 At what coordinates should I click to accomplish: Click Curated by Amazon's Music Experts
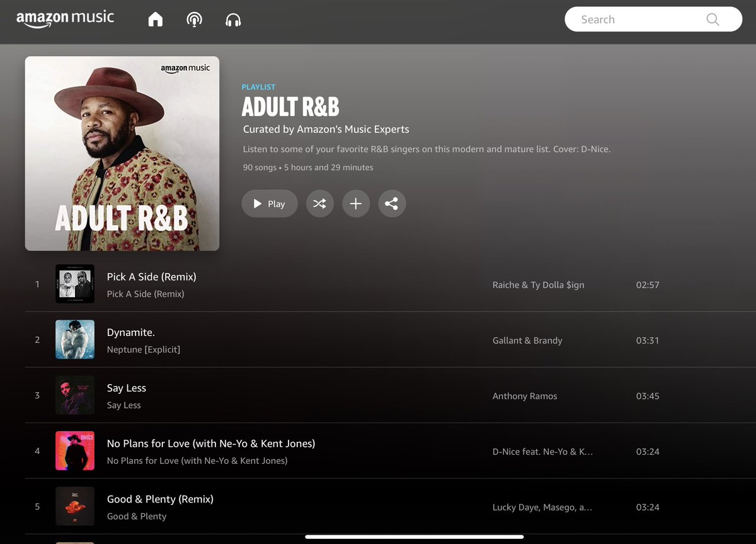[326, 129]
